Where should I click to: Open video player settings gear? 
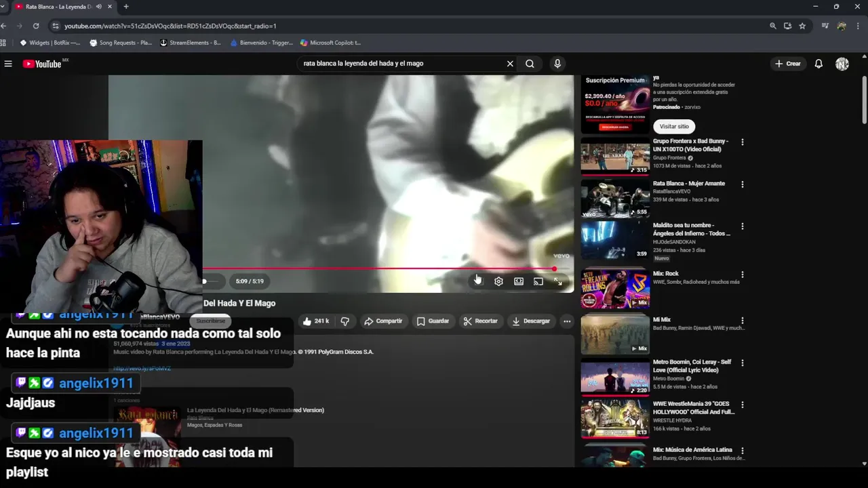[x=498, y=281]
